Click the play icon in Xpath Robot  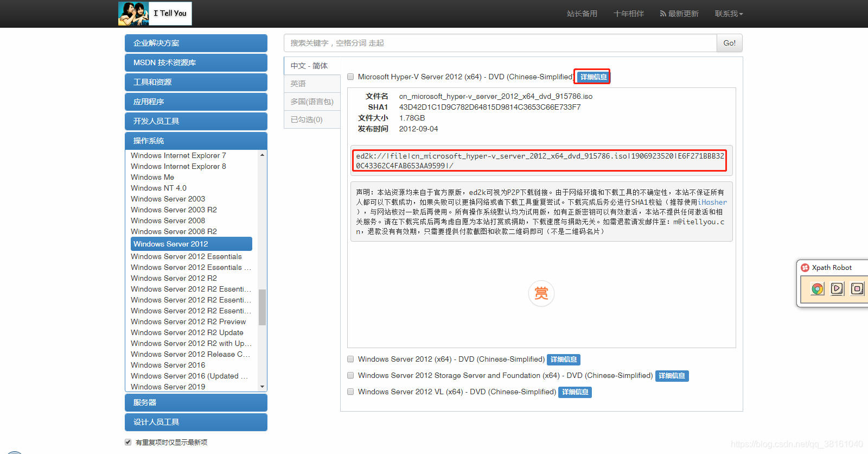pyautogui.click(x=837, y=288)
